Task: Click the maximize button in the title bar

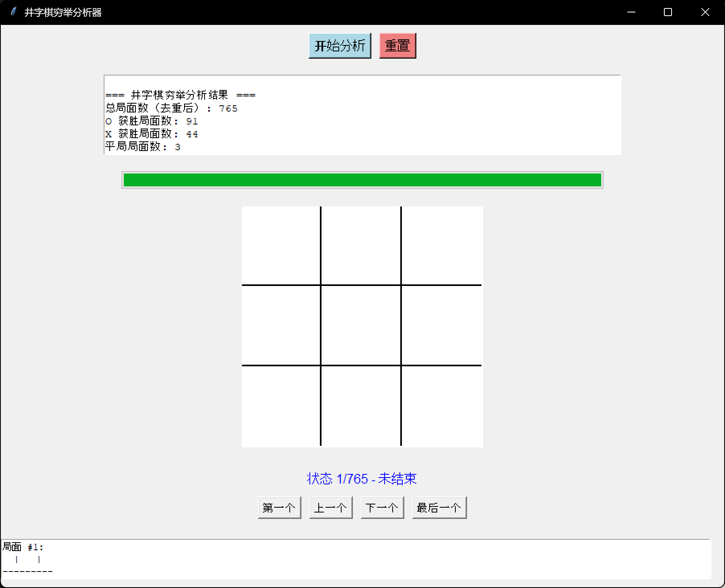Action: [667, 12]
